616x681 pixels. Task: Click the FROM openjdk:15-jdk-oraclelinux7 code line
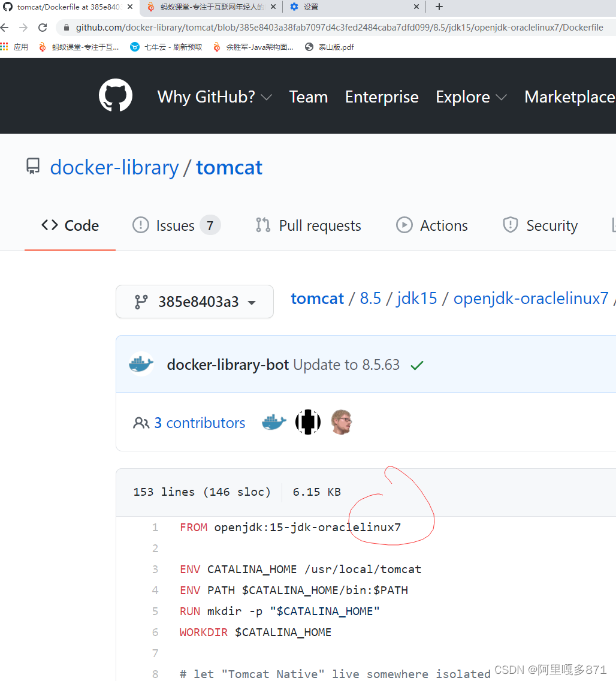290,528
